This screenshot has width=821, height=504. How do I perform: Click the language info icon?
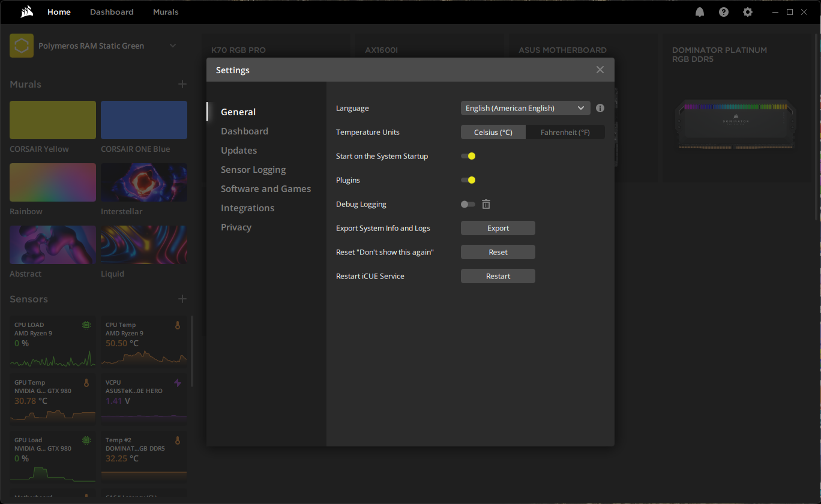[600, 109]
